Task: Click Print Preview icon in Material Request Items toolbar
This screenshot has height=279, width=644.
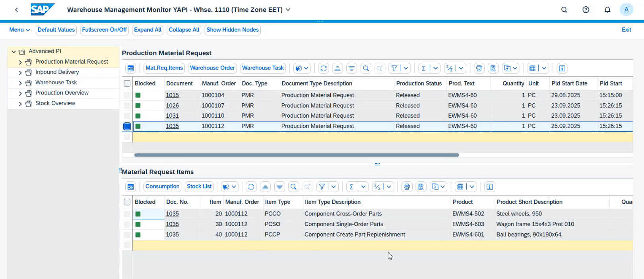Action: [x=421, y=187]
